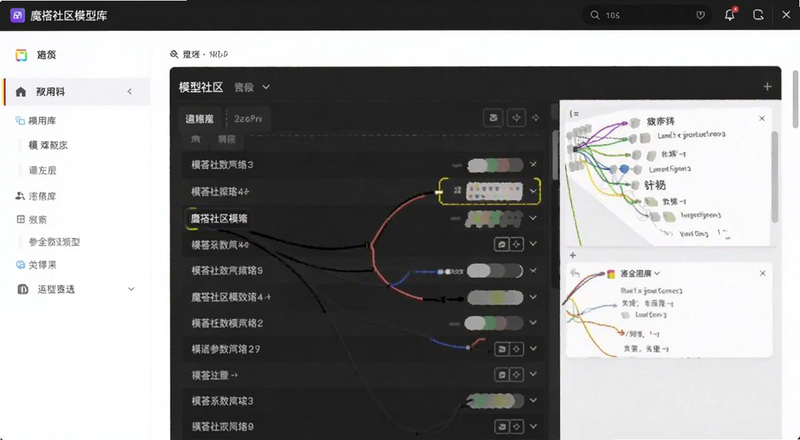Click the list icon atop the first graph card
Image resolution: width=800 pixels, height=440 pixels.
point(574,114)
